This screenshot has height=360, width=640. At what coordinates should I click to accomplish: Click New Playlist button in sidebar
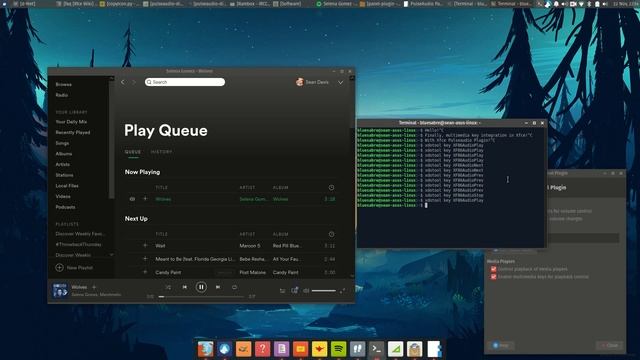[74, 268]
